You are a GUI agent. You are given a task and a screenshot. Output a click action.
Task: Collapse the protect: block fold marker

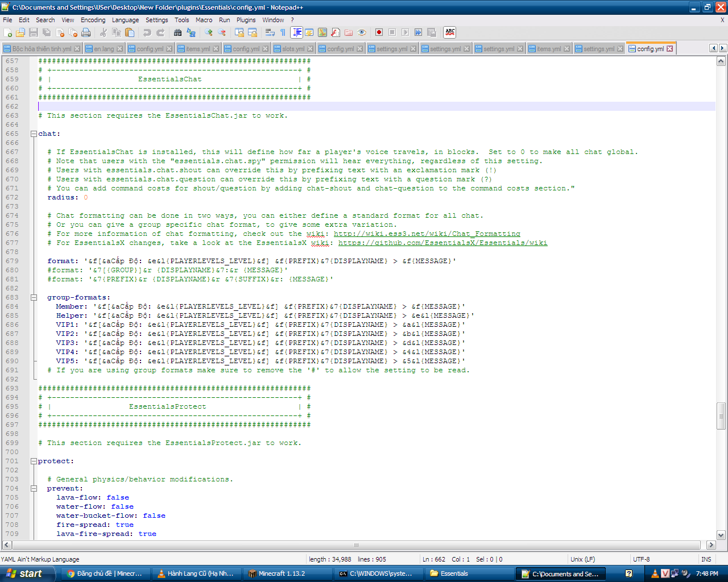[x=34, y=462]
